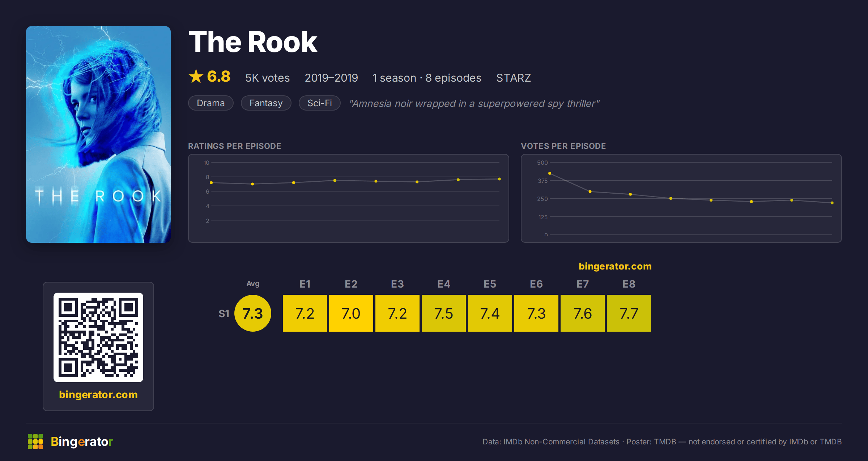Click the S1 average 7.3 circle
The image size is (868, 461).
[253, 313]
